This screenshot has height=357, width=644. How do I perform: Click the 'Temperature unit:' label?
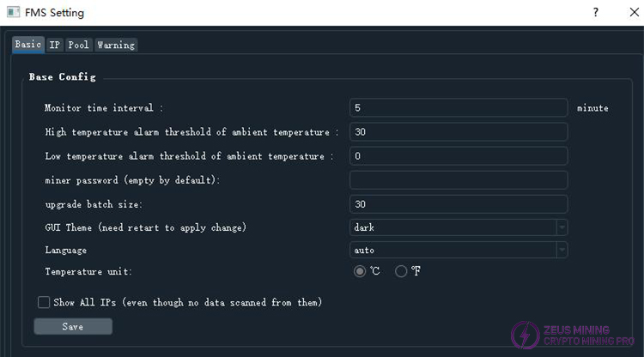88,272
